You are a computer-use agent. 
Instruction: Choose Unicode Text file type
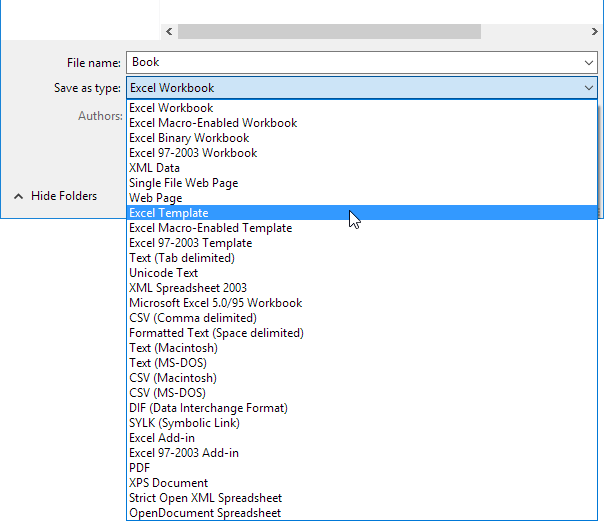163,273
